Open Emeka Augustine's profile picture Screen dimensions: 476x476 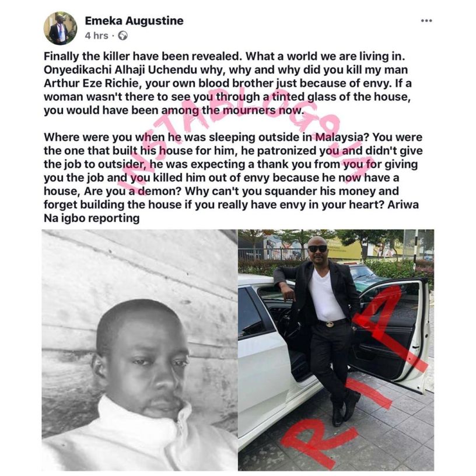[x=60, y=29]
